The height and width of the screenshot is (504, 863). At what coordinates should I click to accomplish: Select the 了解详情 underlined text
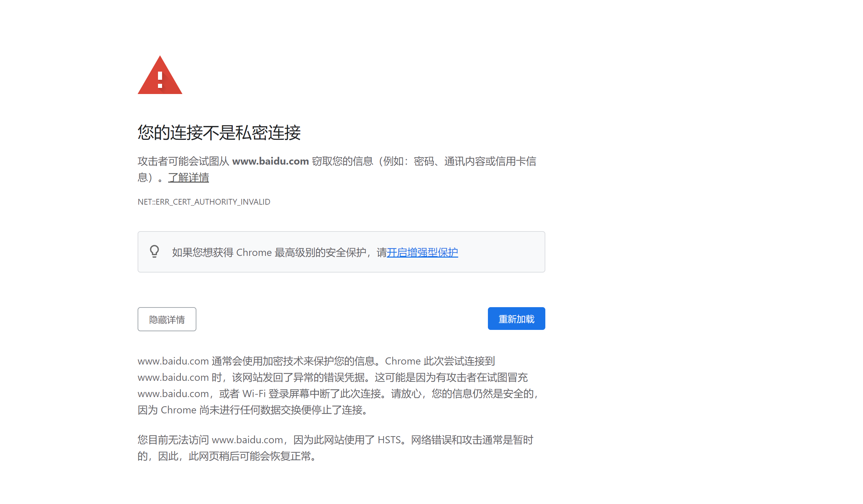[188, 178]
